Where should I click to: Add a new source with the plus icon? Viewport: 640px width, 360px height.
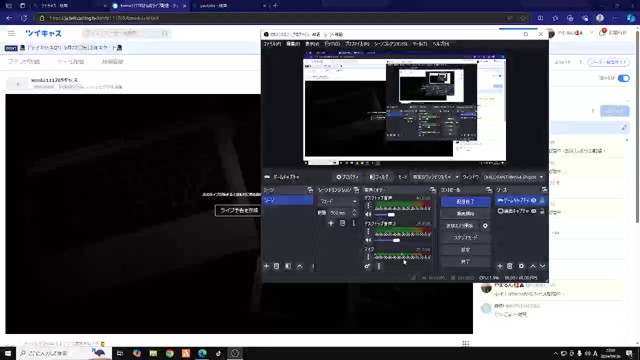[x=500, y=266]
